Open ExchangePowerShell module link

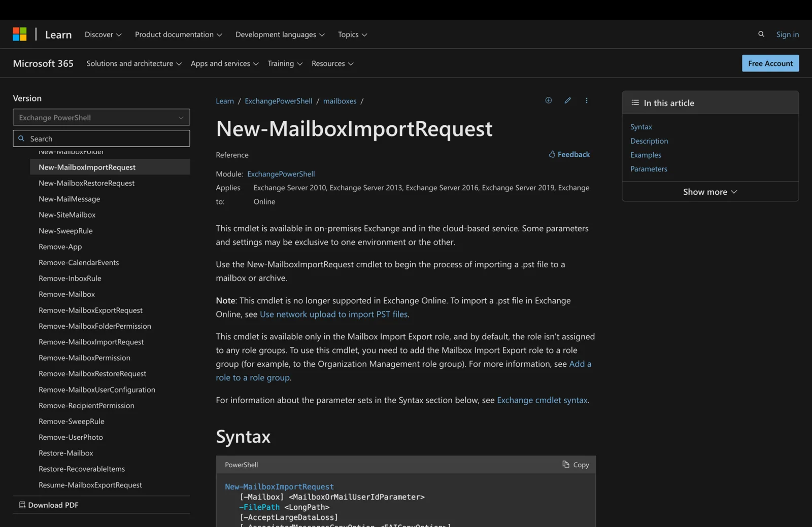click(281, 174)
